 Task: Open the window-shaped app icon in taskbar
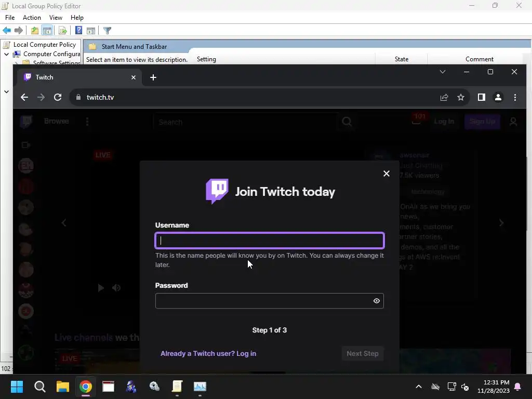coord(109,387)
